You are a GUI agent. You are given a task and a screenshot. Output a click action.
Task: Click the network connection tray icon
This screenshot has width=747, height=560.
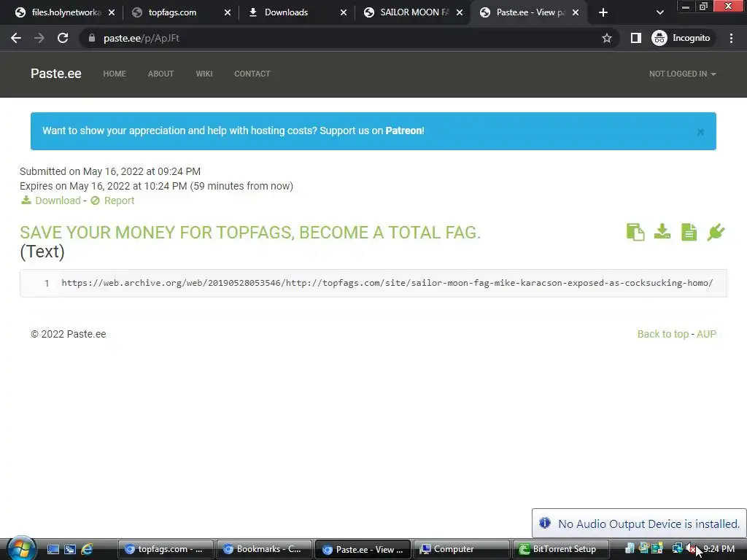coord(676,548)
